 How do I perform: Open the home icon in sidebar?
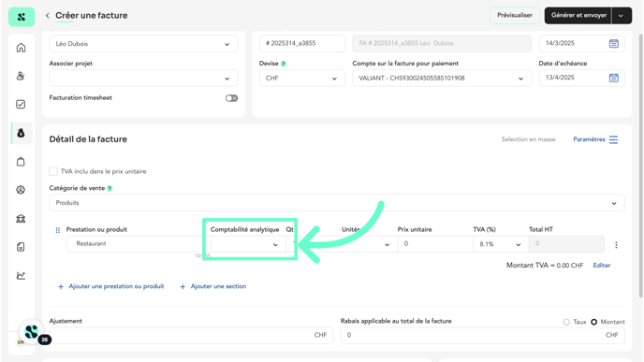(21, 48)
